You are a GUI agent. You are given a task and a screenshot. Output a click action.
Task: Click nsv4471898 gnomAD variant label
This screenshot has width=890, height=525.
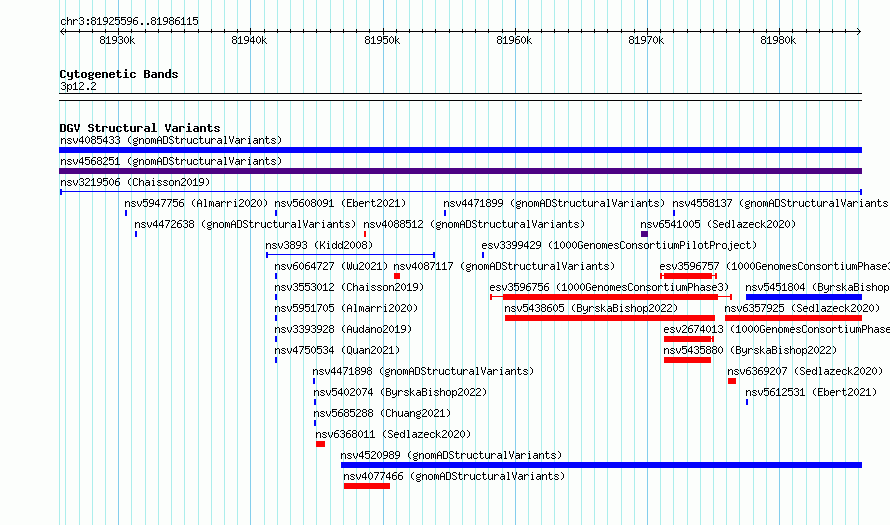[x=423, y=371]
